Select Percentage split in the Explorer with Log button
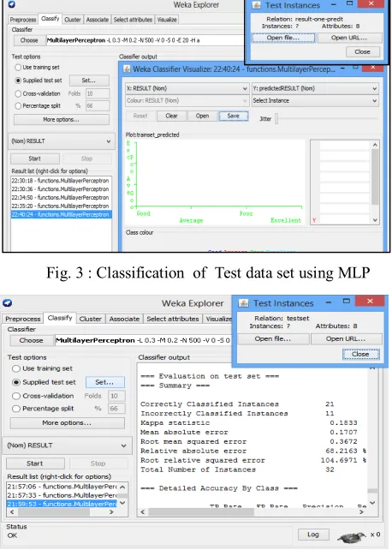This screenshot has height=550, width=392. tap(16, 409)
